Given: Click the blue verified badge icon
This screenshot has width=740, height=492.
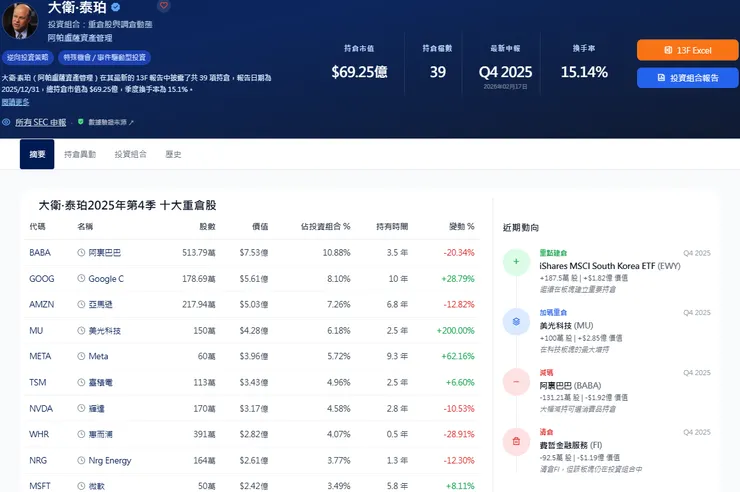Looking at the screenshot, I should (116, 7).
